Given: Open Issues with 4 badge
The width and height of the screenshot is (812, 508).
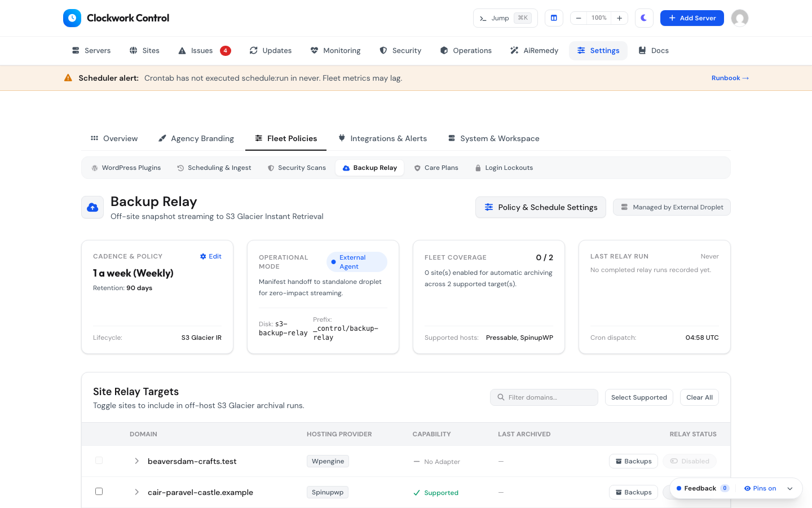Looking at the screenshot, I should point(204,51).
